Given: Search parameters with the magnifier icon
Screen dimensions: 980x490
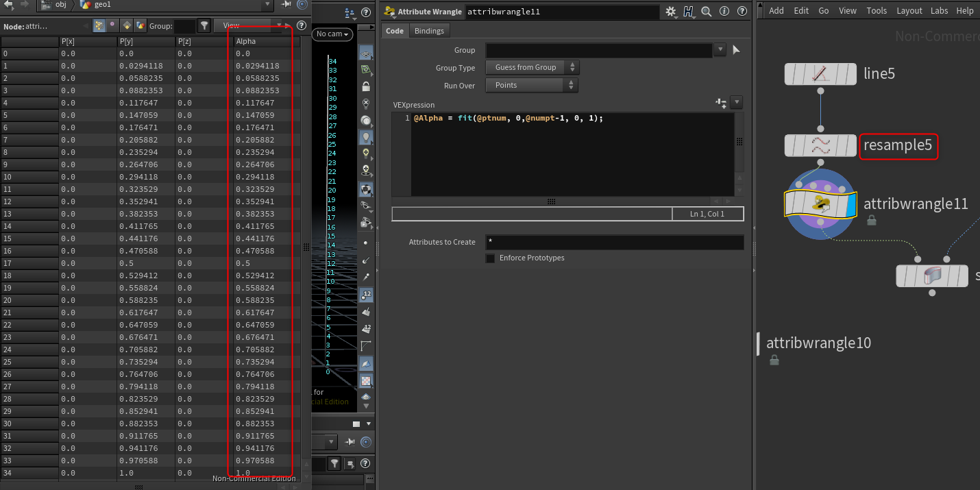Looking at the screenshot, I should coord(707,12).
